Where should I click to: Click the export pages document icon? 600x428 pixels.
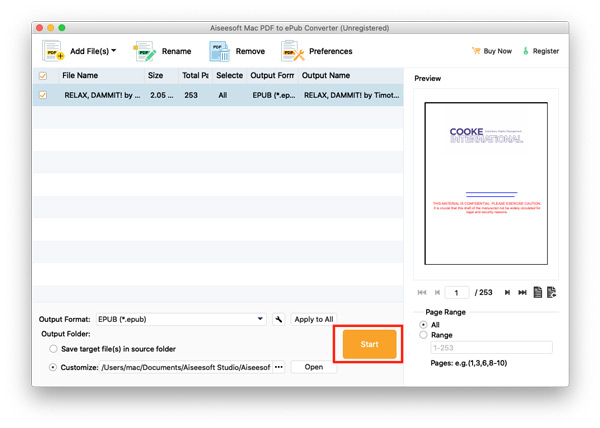point(551,293)
